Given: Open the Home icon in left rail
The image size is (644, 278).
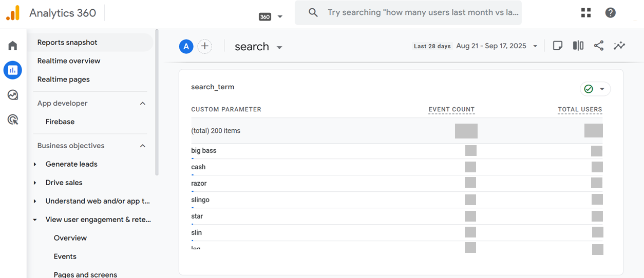Looking at the screenshot, I should click(13, 46).
